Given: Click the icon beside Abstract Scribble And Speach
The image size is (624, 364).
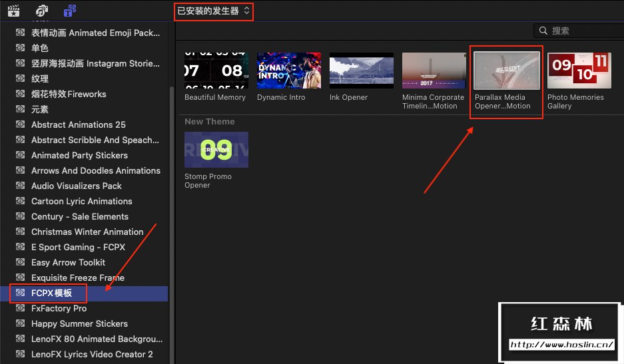Looking at the screenshot, I should pyautogui.click(x=20, y=140).
